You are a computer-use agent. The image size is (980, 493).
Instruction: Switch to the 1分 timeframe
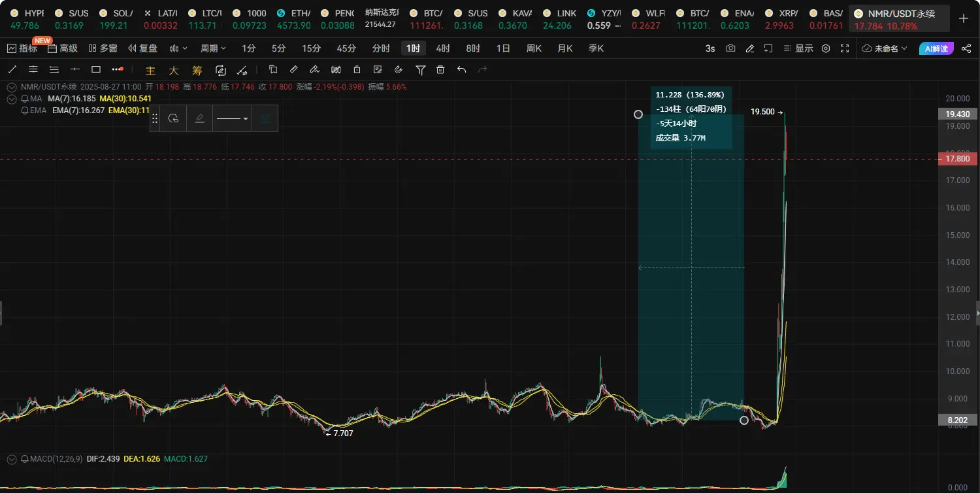click(248, 48)
